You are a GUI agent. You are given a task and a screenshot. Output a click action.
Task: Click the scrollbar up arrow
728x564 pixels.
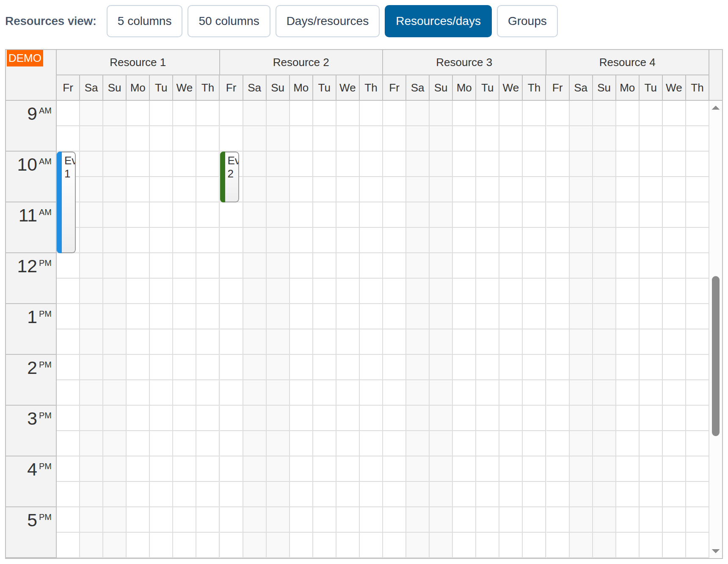[x=716, y=108]
